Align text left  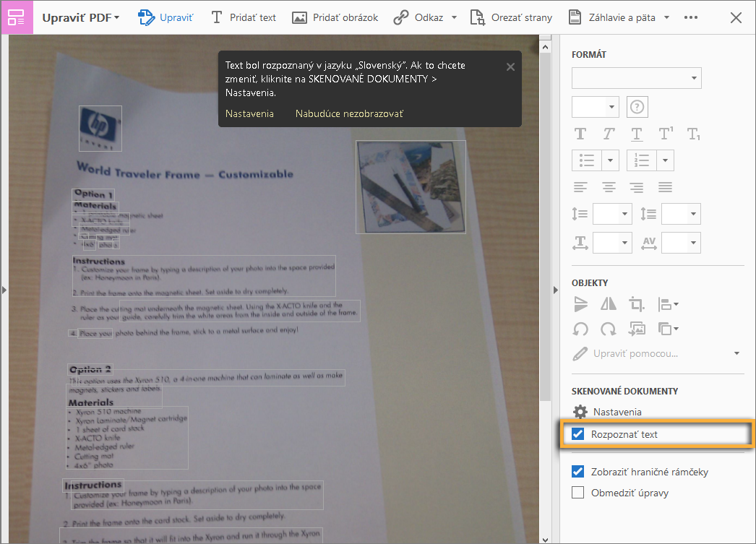pos(580,187)
